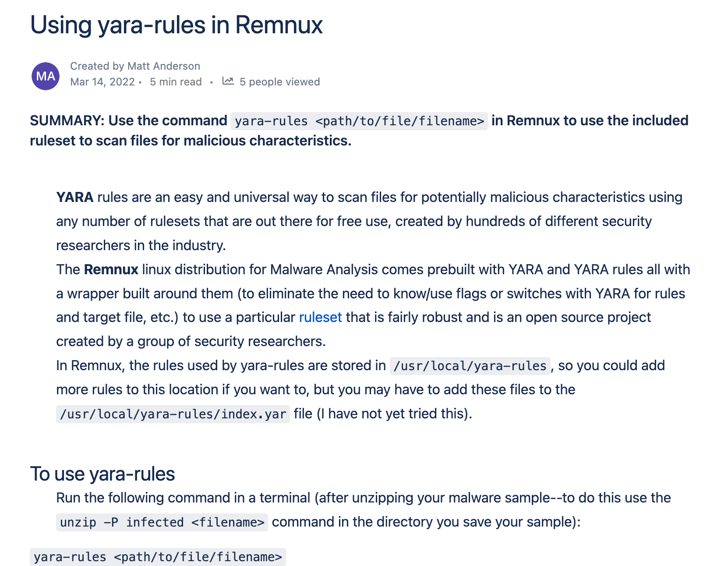Click the bold YARA word in the paragraph
The width and height of the screenshot is (728, 566).
[75, 197]
